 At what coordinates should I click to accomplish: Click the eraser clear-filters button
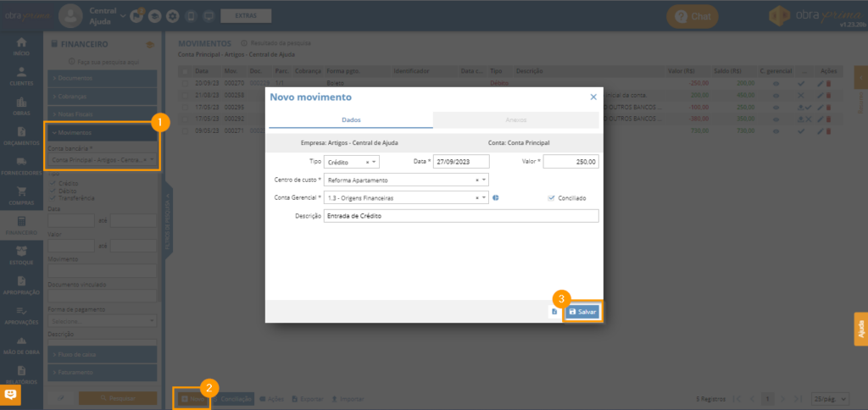[61, 398]
